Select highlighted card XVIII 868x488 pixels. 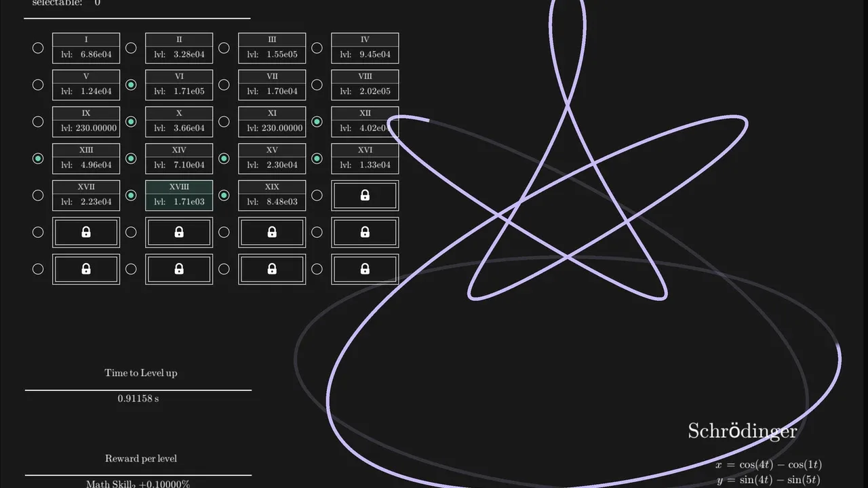(x=179, y=195)
